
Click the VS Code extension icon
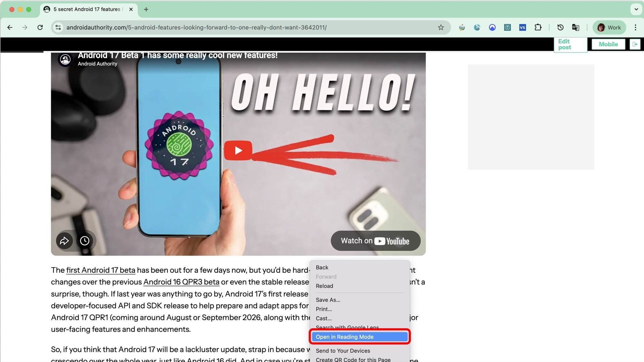pyautogui.click(x=523, y=27)
